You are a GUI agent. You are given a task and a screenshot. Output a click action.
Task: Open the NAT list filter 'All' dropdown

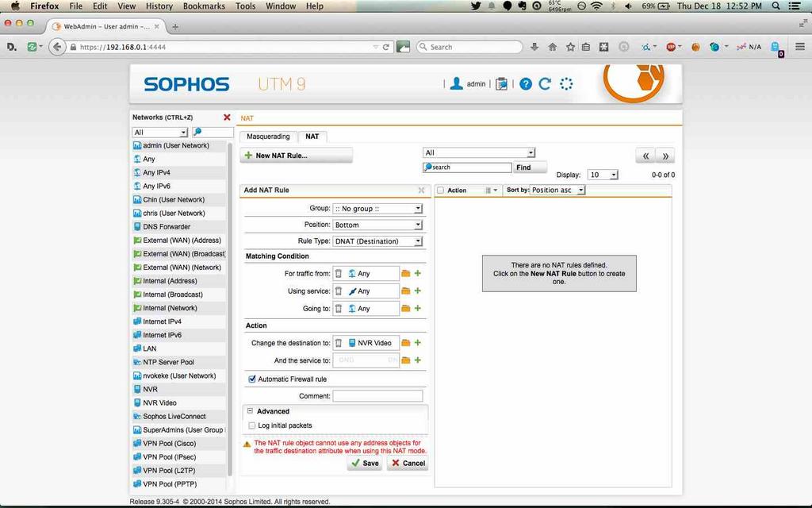(x=479, y=152)
